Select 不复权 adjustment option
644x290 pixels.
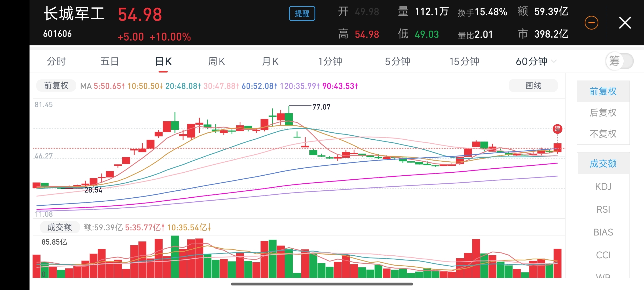click(603, 134)
